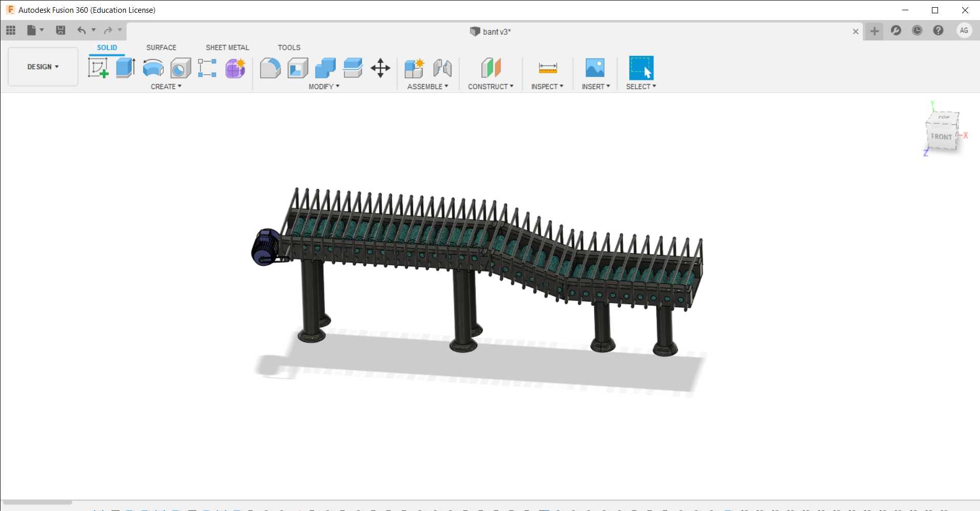Open the Help question mark icon
The image size is (980, 511).
(938, 30)
